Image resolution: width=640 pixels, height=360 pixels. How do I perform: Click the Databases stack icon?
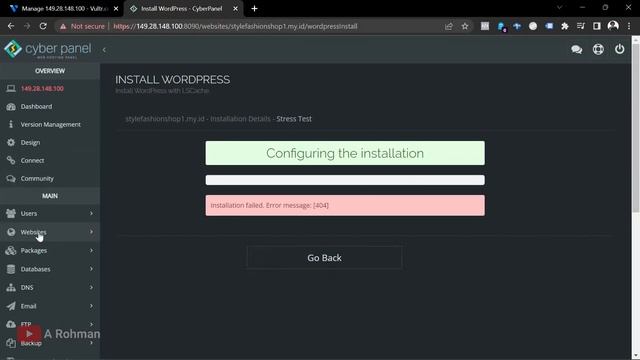(11, 269)
